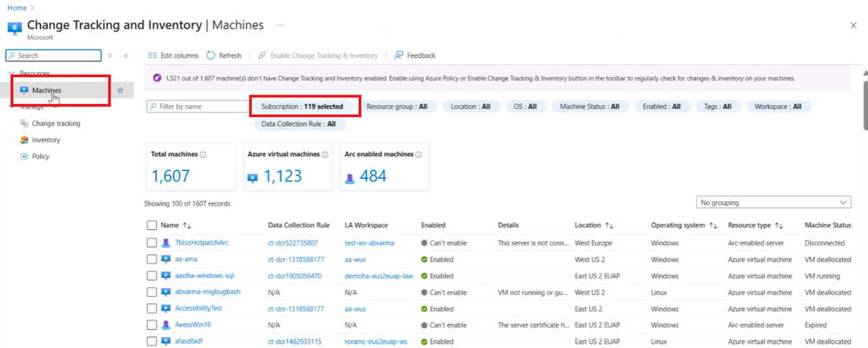Check the box for 7blsoHotpatchArc

pos(152,243)
